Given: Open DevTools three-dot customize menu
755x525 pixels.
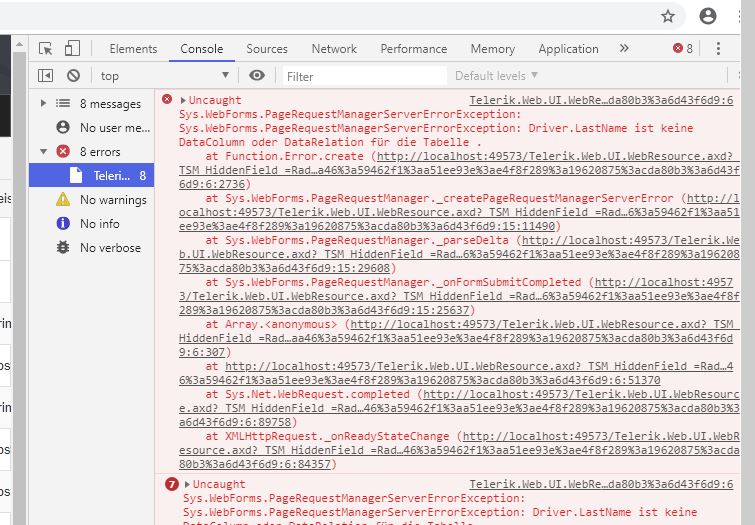Looking at the screenshot, I should click(718, 49).
